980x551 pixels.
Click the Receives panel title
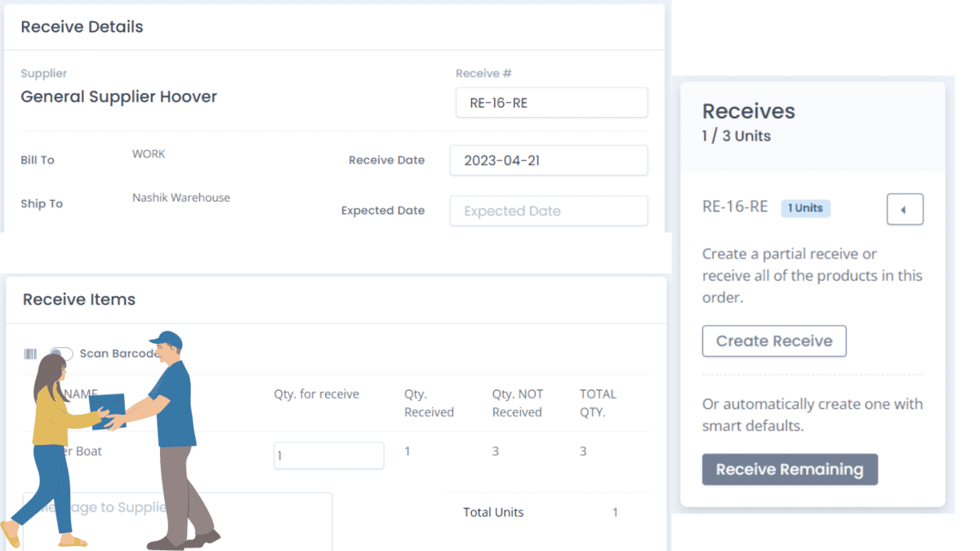point(748,111)
